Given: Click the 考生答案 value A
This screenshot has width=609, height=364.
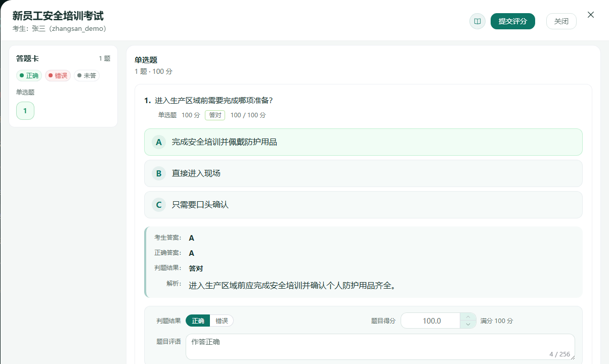Looking at the screenshot, I should (191, 238).
